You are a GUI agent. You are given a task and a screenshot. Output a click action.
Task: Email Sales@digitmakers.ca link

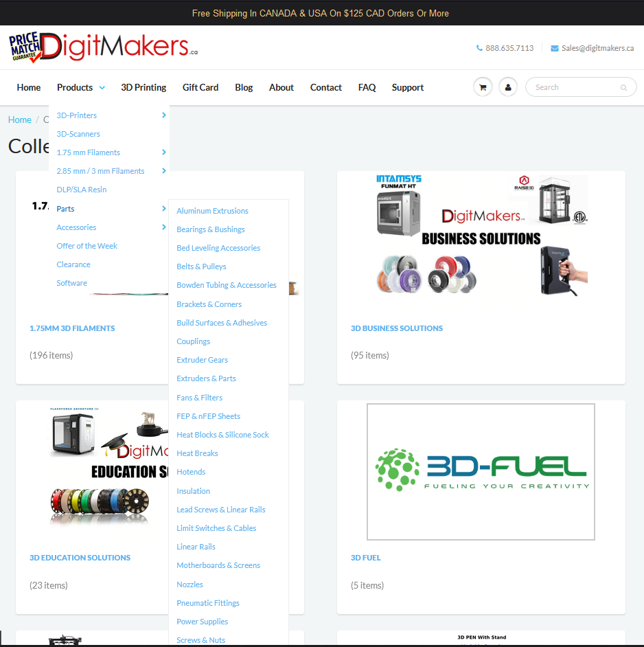click(598, 48)
